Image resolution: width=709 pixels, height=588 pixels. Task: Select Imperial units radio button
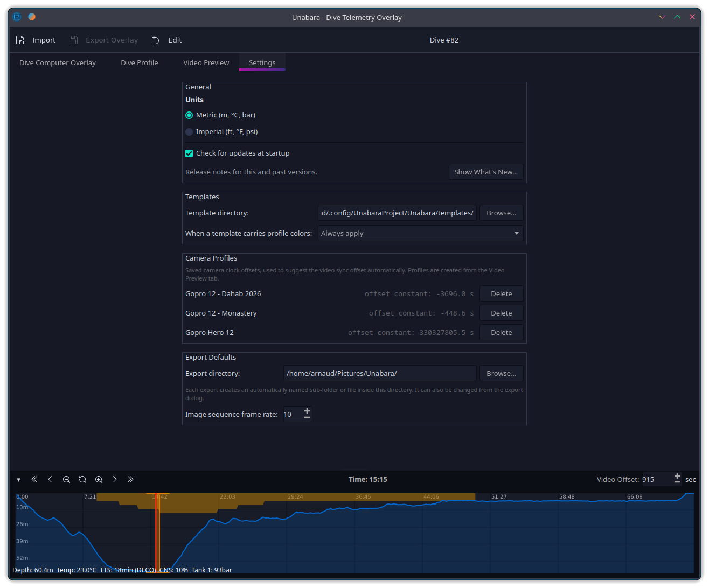click(x=189, y=132)
